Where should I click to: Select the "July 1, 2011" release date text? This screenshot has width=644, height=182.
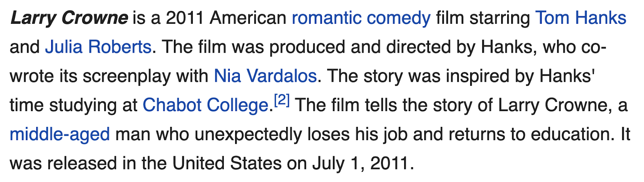(361, 163)
